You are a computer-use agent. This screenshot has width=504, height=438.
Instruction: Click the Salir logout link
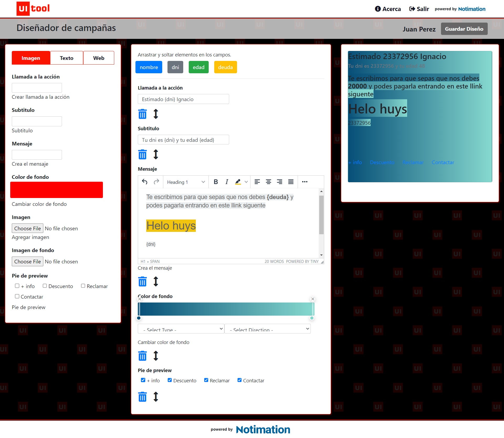pos(419,9)
